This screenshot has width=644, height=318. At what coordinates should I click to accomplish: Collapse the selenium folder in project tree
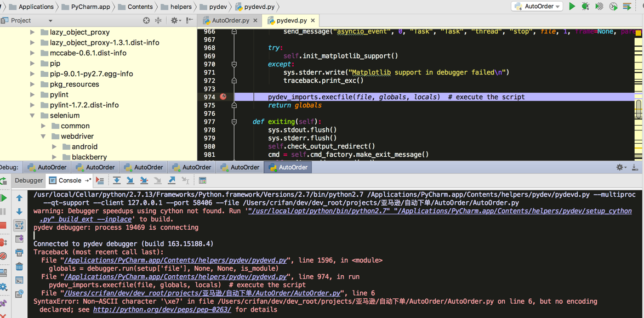32,116
